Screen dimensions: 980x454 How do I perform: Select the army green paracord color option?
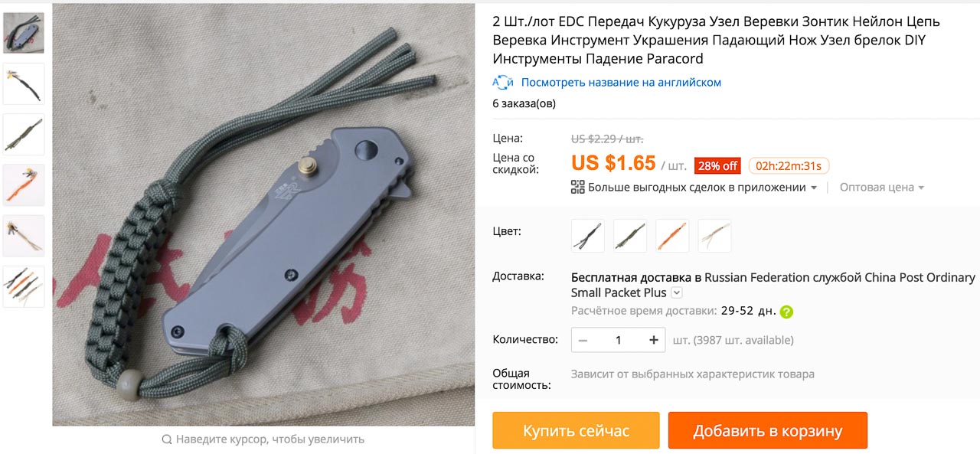(x=630, y=236)
